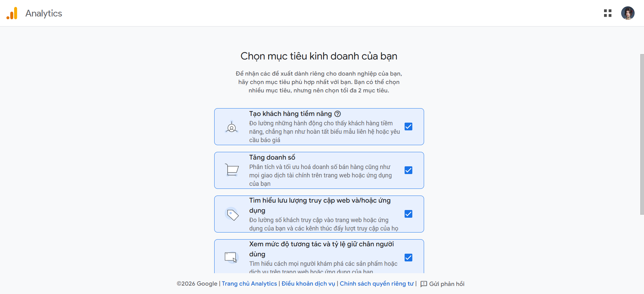Open the Điều khoản dịch vụ link

308,284
